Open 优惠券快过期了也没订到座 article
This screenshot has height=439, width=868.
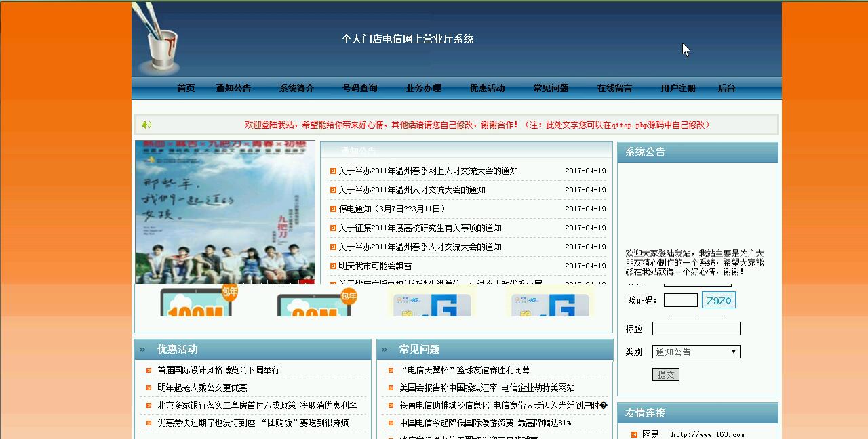click(x=253, y=423)
